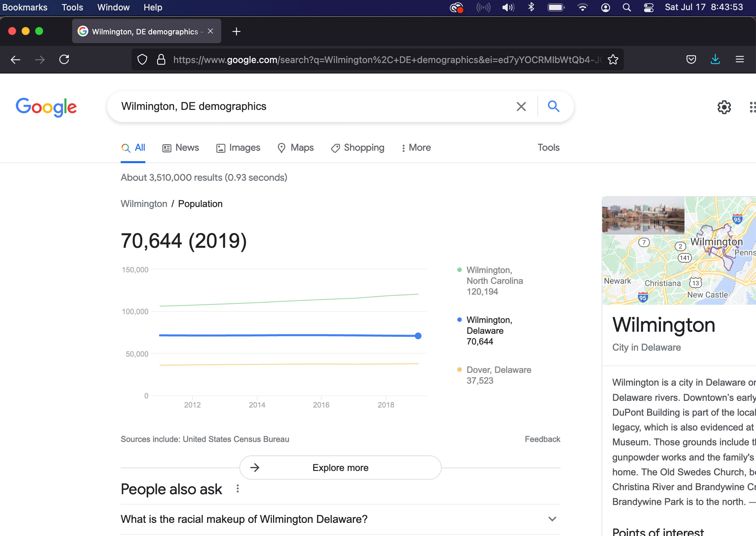Open macOS Control Center
Screen dimensions: 756x536
649,7
